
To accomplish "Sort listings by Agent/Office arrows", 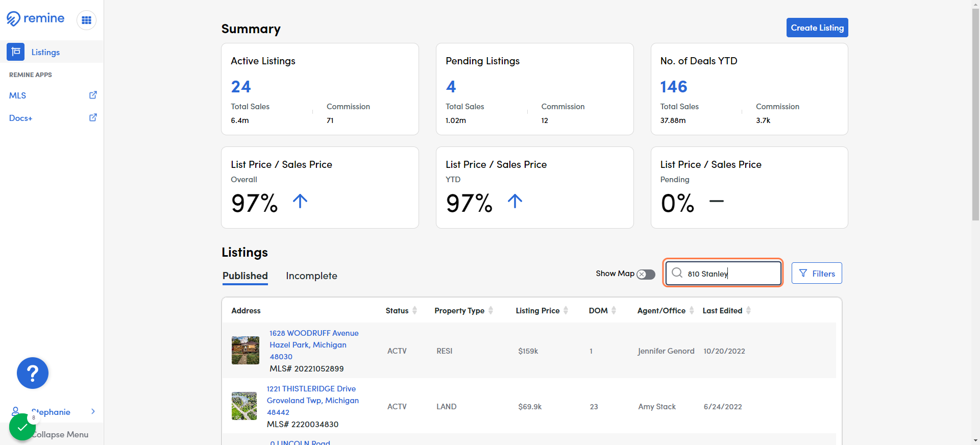I will tap(692, 310).
